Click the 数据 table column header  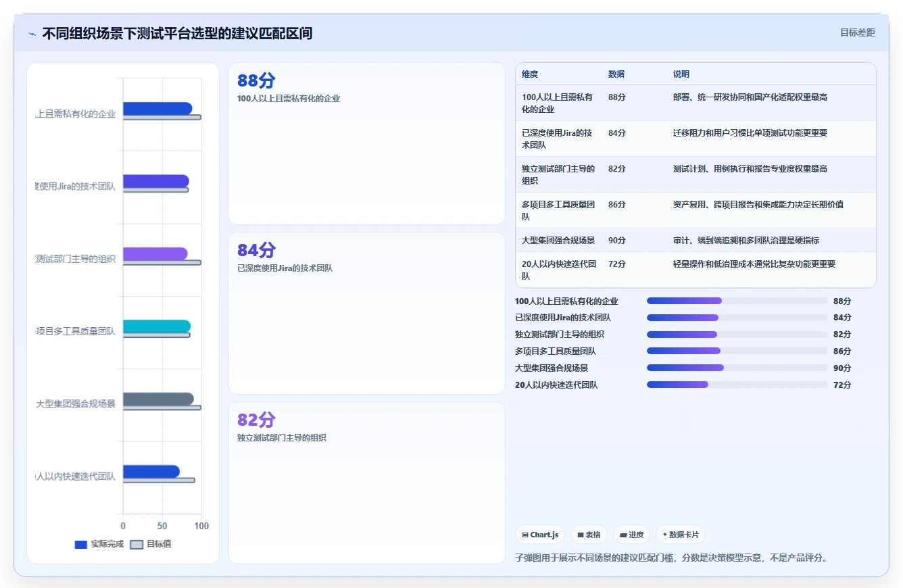[x=616, y=74]
